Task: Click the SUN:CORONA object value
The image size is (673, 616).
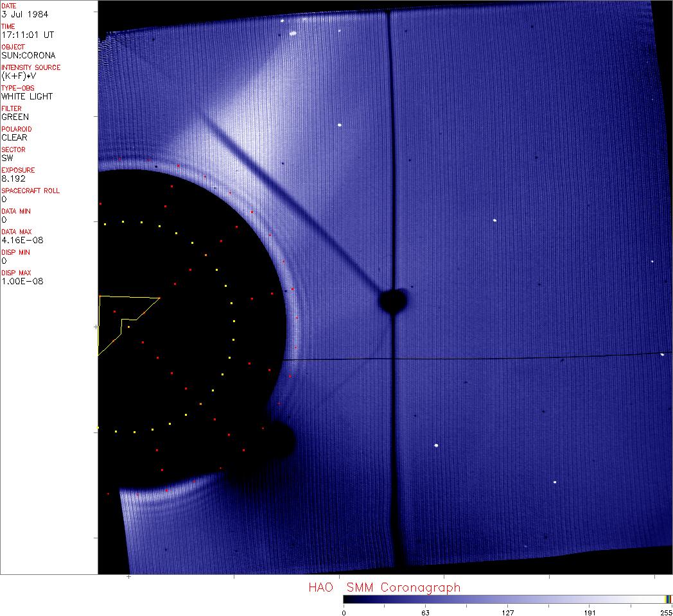Action: [x=28, y=55]
